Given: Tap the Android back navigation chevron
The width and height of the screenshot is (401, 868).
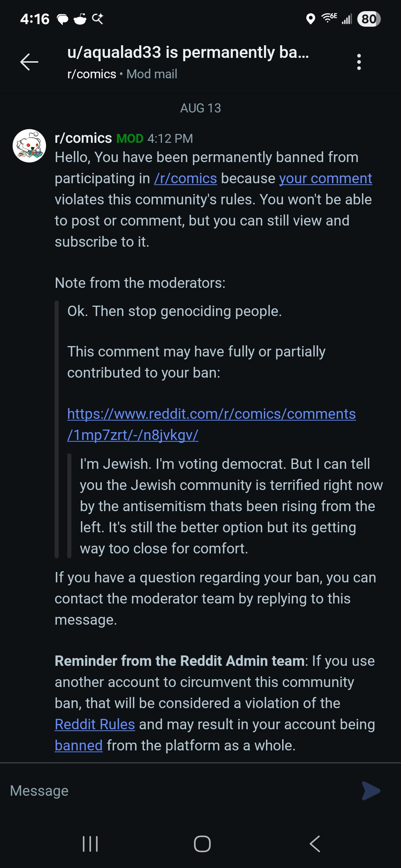Looking at the screenshot, I should 314,844.
